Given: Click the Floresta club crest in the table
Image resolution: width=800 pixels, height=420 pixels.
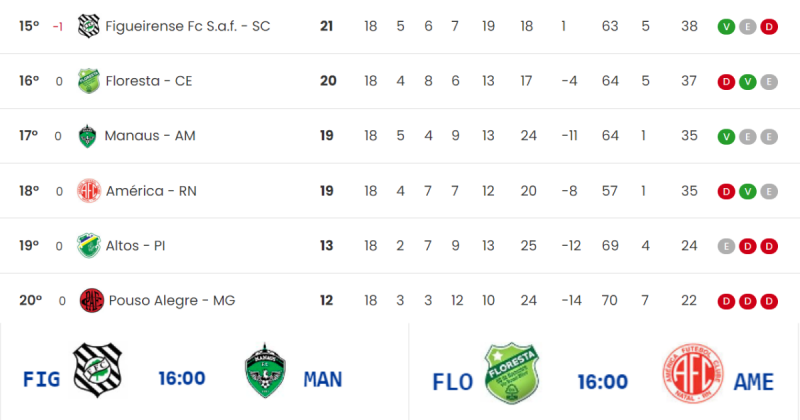Looking at the screenshot, I should [91, 81].
